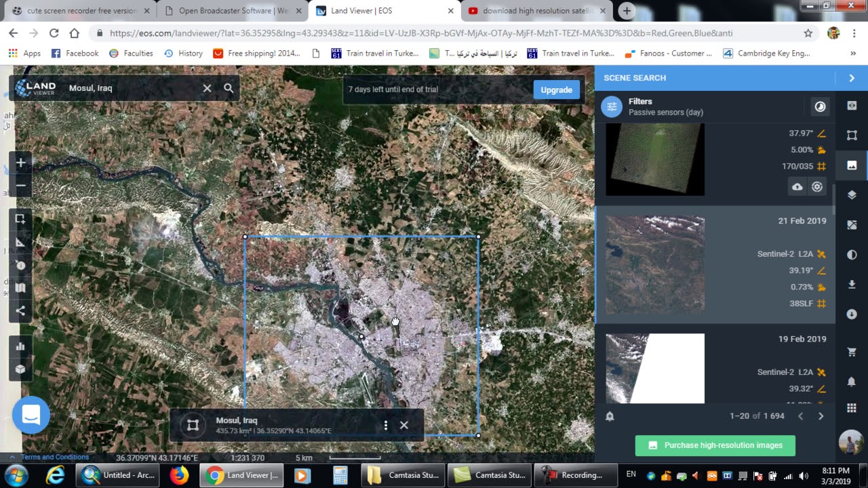Screen dimensions: 868x488
Task: Click the AOI square icon in bottom card
Action: [x=193, y=425]
